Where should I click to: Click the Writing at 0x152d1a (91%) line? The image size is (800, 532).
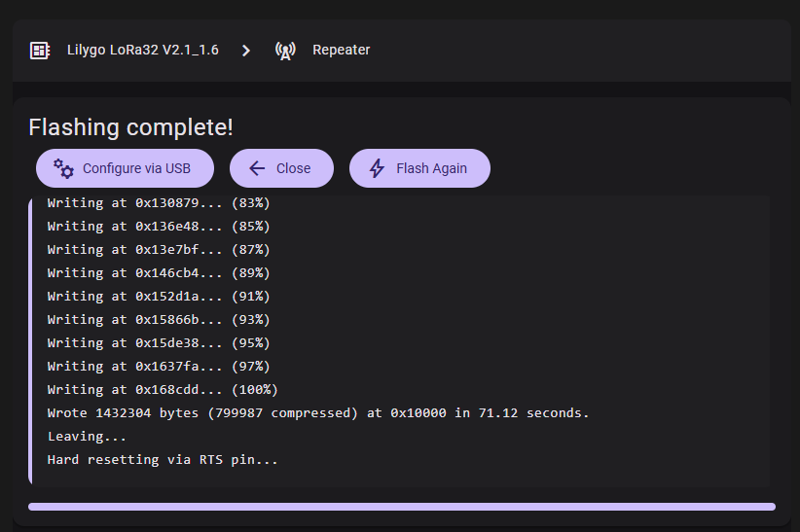tap(159, 297)
